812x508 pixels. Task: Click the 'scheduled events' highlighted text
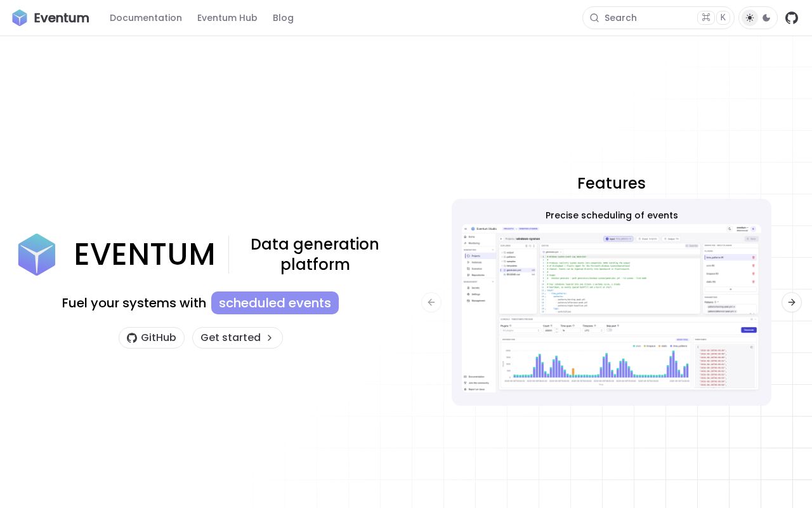point(275,303)
